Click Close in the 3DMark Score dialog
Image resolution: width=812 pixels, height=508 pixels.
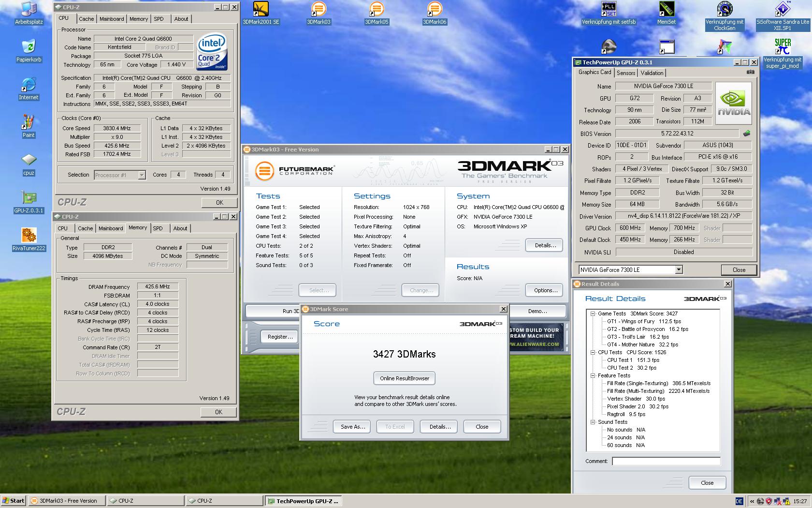coord(482,427)
